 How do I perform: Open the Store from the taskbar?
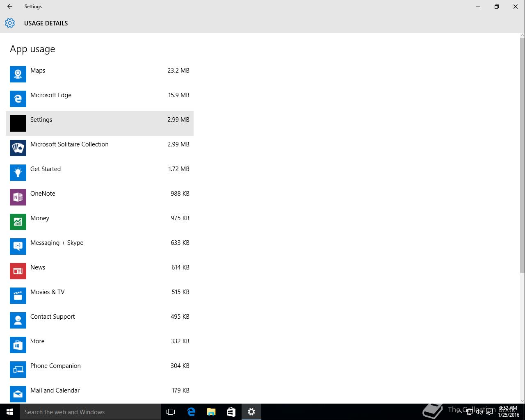click(231, 412)
